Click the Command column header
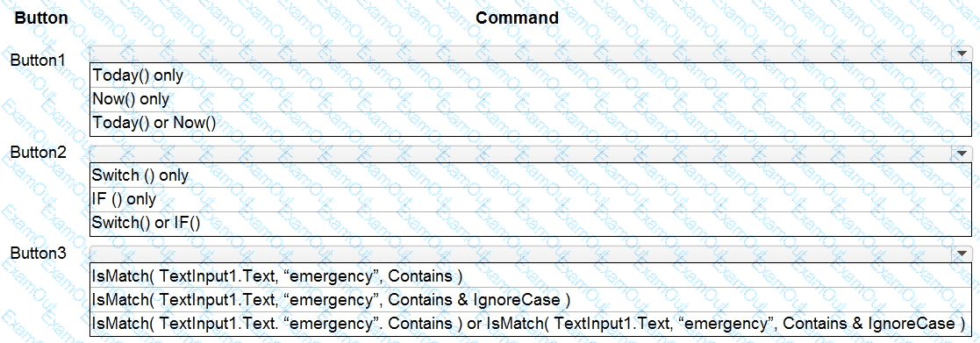This screenshot has height=343, width=980. pyautogui.click(x=517, y=18)
